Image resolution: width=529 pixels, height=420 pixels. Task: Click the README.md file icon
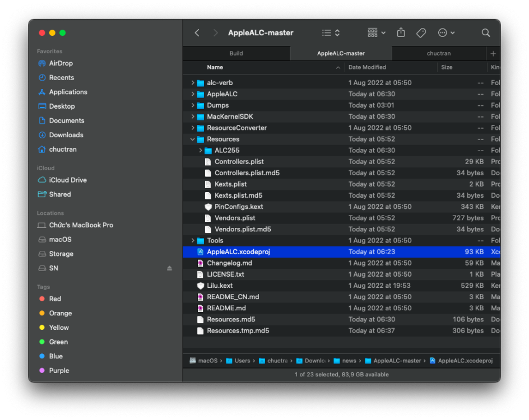click(201, 309)
